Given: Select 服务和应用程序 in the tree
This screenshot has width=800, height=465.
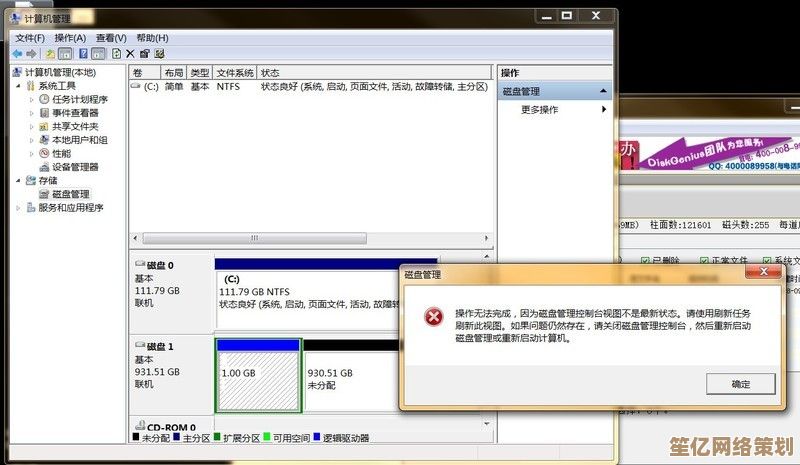Looking at the screenshot, I should coord(71,207).
